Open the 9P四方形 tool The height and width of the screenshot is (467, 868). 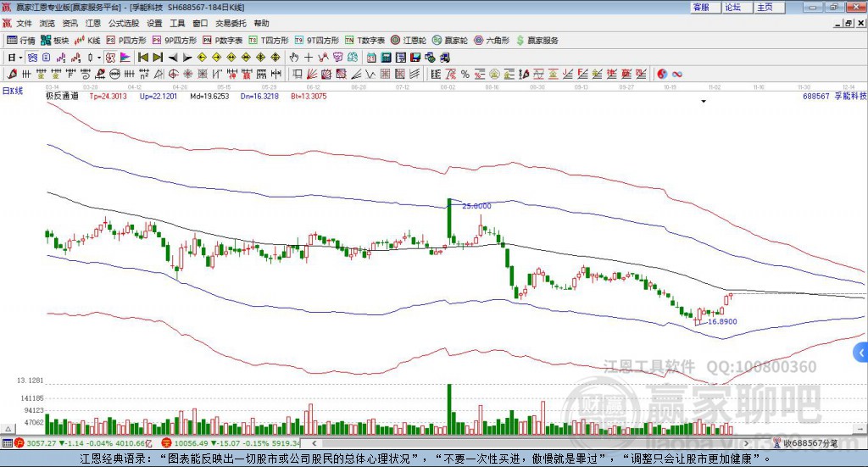pyautogui.click(x=175, y=41)
